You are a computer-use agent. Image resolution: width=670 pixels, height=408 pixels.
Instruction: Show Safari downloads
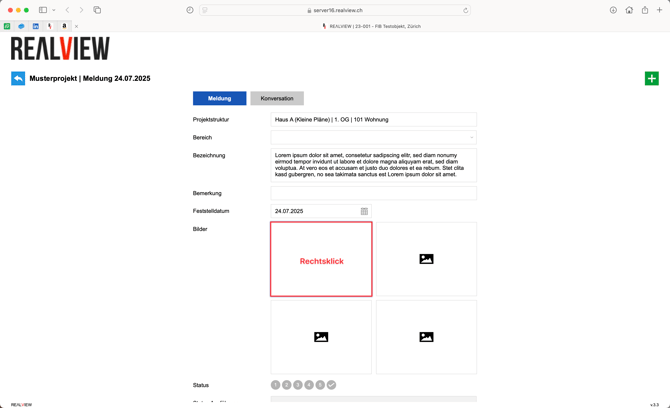tap(613, 10)
